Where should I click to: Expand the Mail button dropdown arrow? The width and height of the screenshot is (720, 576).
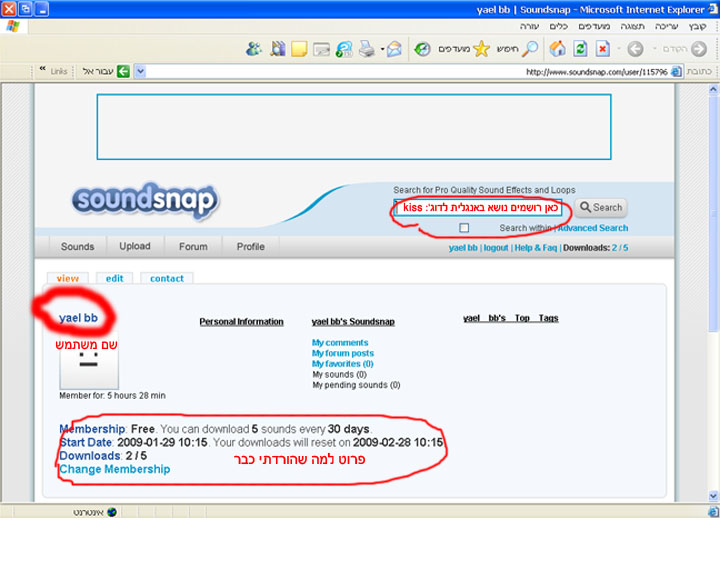point(382,49)
